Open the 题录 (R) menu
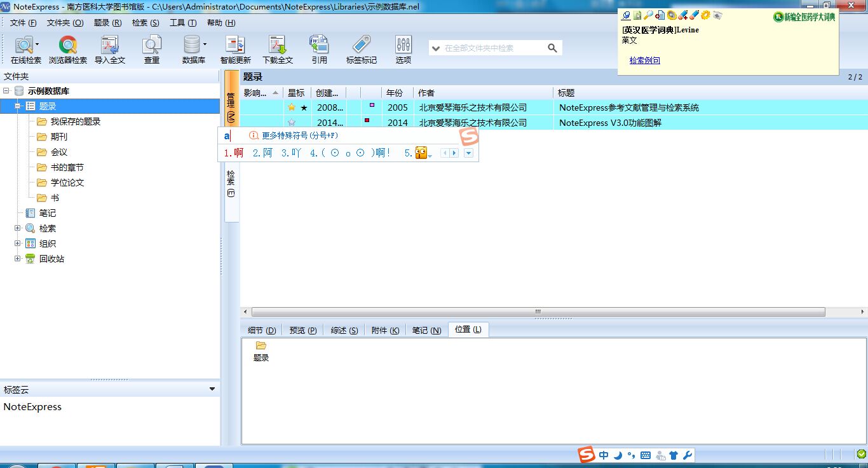 108,23
